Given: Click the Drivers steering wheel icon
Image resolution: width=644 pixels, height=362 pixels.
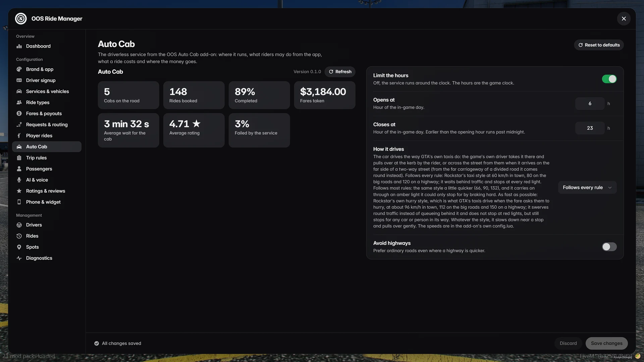Looking at the screenshot, I should click(19, 225).
